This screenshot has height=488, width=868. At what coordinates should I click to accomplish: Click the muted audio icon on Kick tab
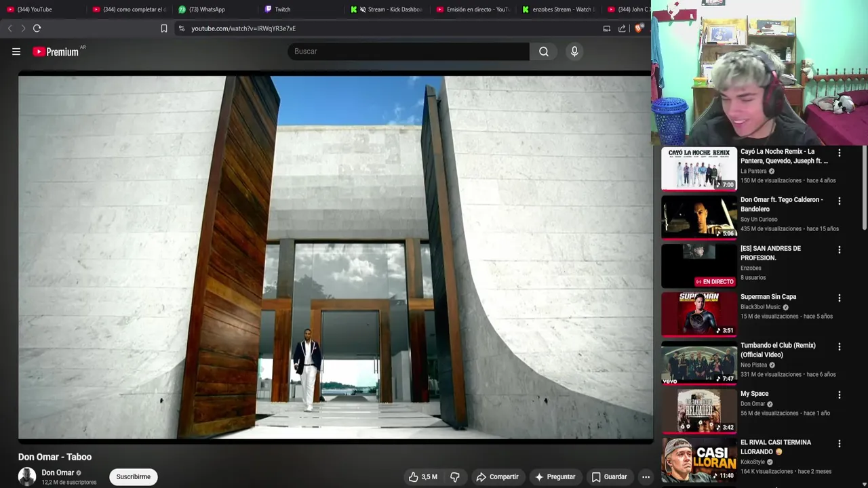pos(363,9)
